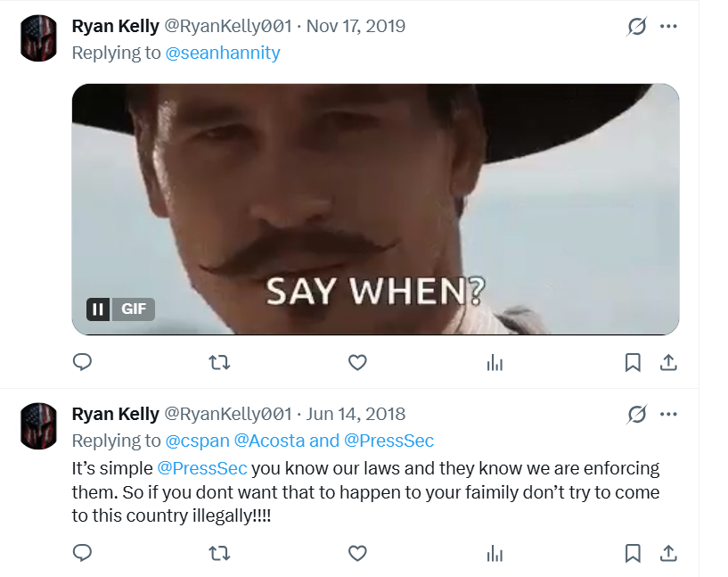Repost the Nov 17, 2019 tweet

click(218, 362)
